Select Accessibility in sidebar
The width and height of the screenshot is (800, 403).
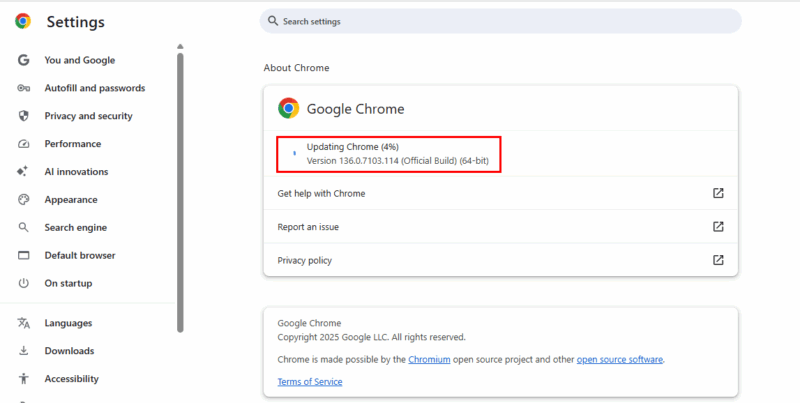click(x=71, y=379)
